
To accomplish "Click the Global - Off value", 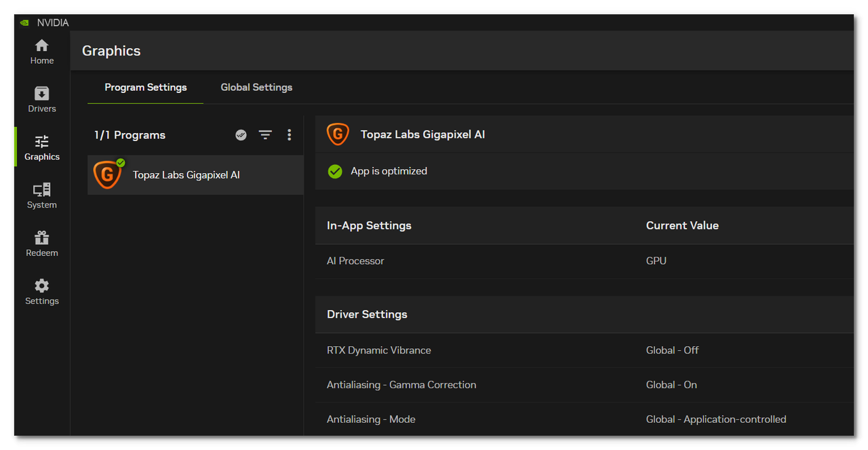I will [x=672, y=351].
